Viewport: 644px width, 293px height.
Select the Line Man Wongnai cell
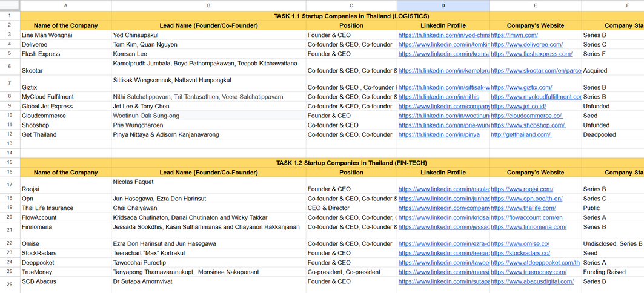point(65,35)
